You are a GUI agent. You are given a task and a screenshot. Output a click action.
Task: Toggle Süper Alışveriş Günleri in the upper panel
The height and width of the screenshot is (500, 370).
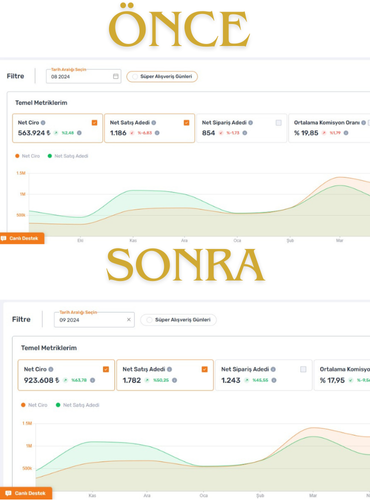click(x=162, y=76)
